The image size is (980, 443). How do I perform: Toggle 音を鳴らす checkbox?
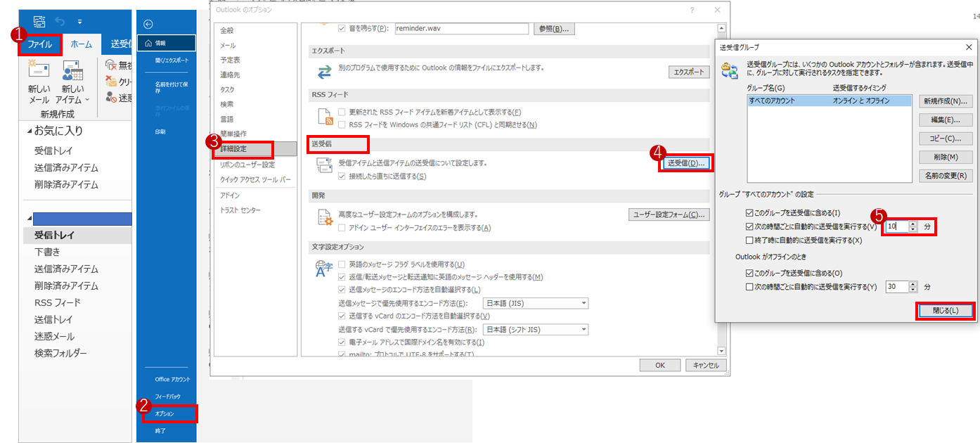[x=342, y=29]
